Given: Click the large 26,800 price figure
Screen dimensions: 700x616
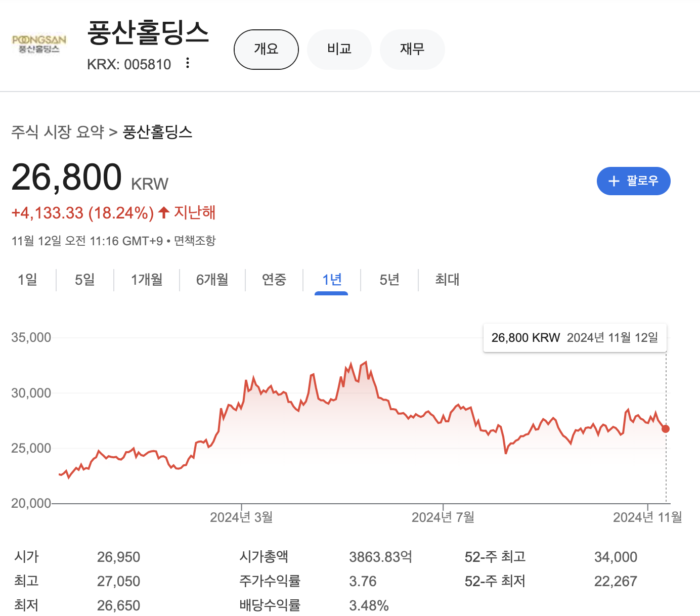Looking at the screenshot, I should click(66, 177).
